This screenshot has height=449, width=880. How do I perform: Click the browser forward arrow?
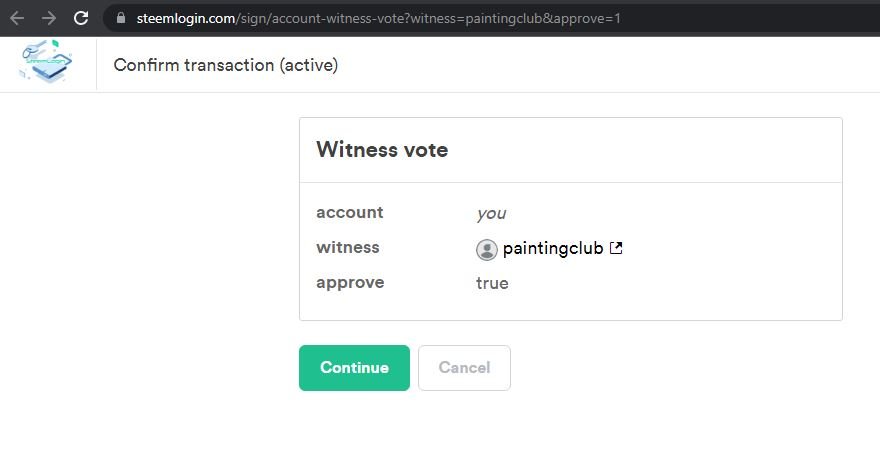(49, 18)
